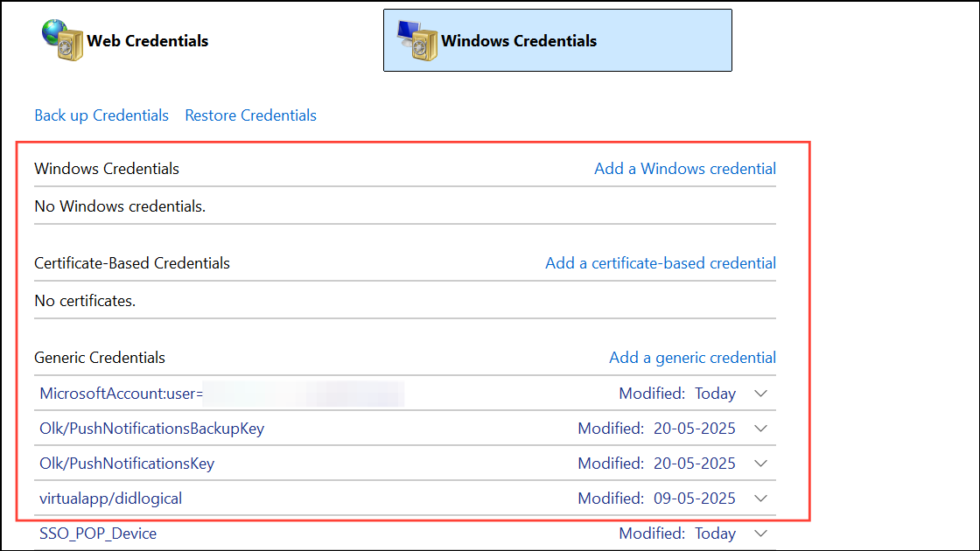Click the No Windows credentials. message

coord(120,206)
